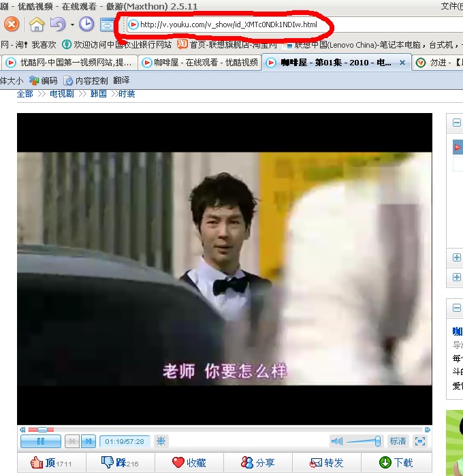Screen dimensions: 463x476
Task: Go to the Home page icon
Action: [x=37, y=25]
